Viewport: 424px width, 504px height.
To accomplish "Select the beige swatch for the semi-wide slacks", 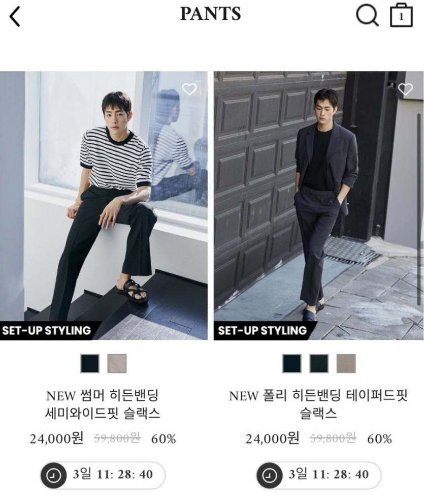I will pos(117,364).
